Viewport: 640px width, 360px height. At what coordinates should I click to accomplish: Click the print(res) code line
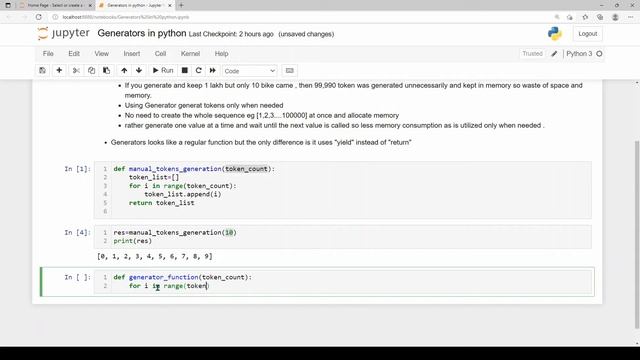(133, 241)
